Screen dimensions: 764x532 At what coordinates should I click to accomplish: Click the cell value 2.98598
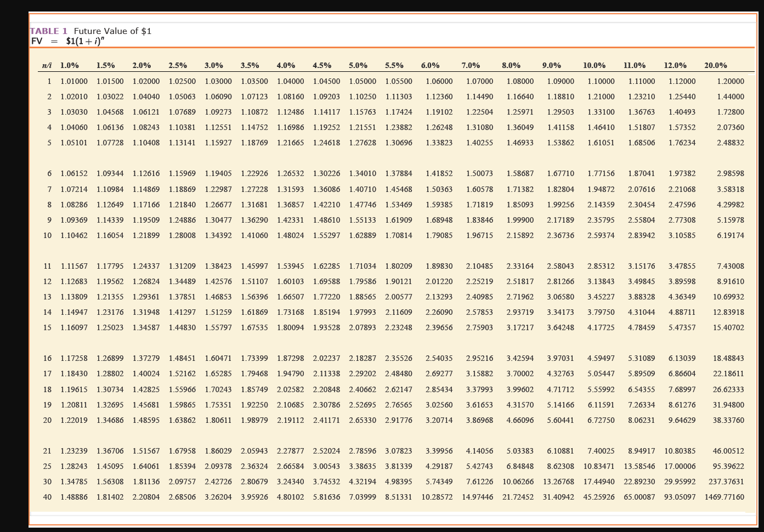pyautogui.click(x=731, y=173)
